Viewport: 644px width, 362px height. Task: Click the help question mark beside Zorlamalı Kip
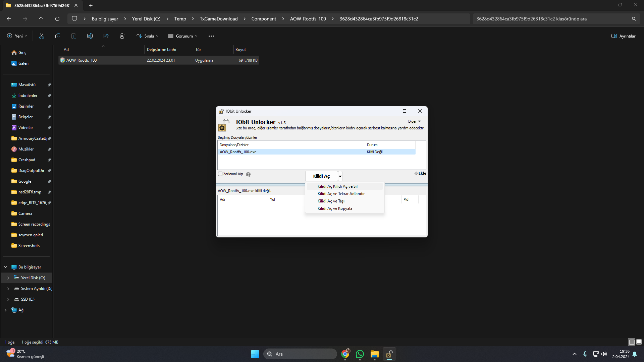pos(248,174)
